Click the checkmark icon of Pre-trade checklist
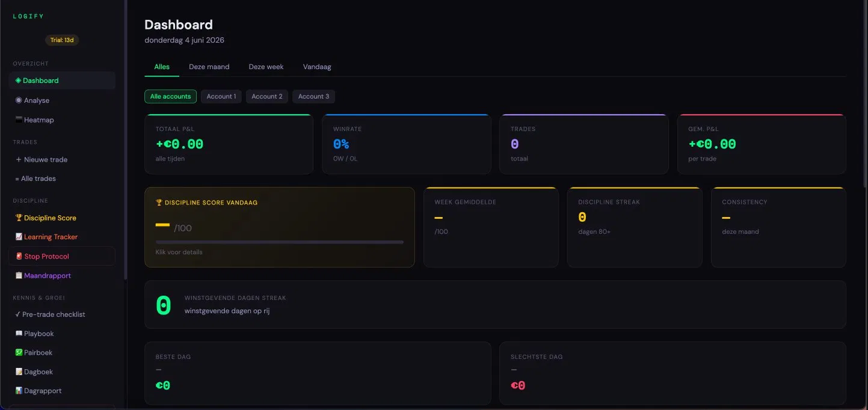868x410 pixels. 18,314
